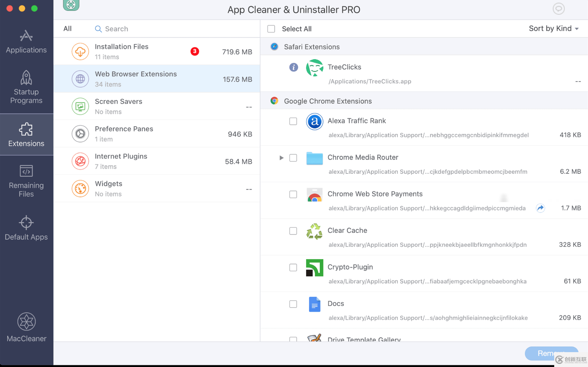This screenshot has width=588, height=367.
Task: Select the Installation Files category
Action: (156, 51)
